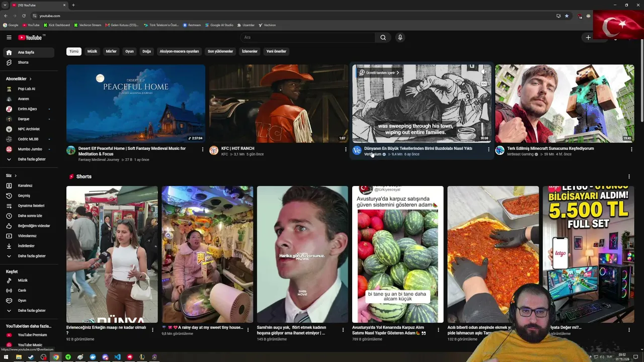Image resolution: width=644 pixels, height=362 pixels.
Task: Open İndirilenler in sidebar
Action: (x=29, y=246)
